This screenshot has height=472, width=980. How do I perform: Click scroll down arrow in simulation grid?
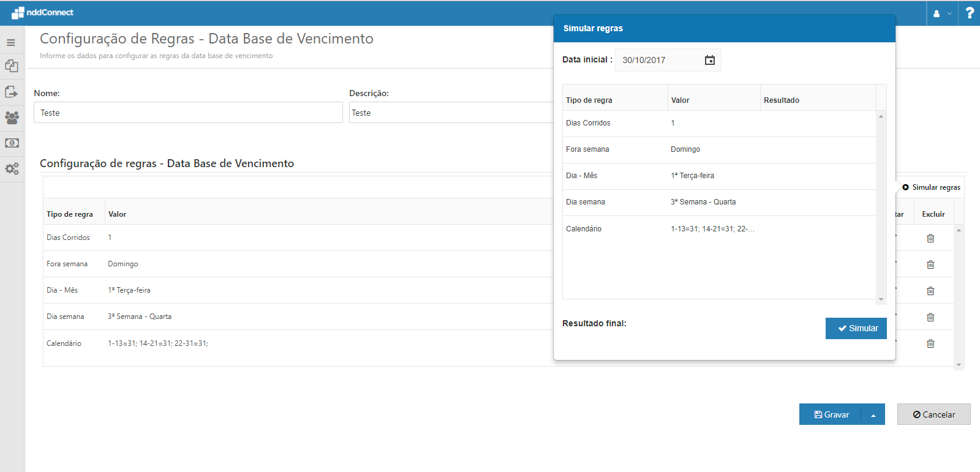881,299
